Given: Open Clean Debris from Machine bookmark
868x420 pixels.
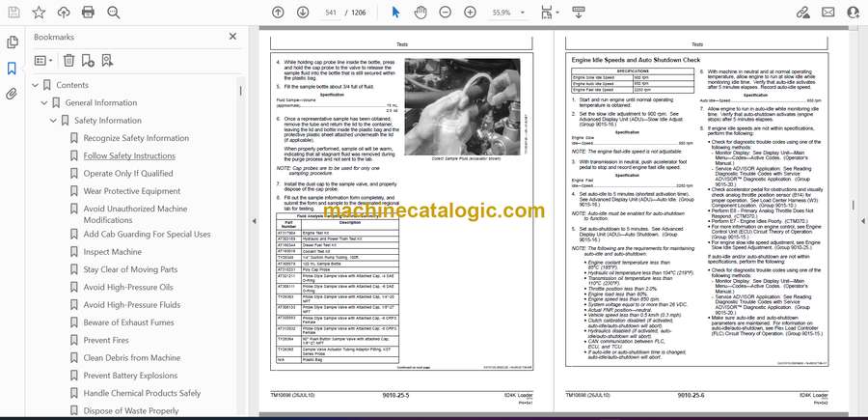Looking at the screenshot, I should pyautogui.click(x=132, y=358).
